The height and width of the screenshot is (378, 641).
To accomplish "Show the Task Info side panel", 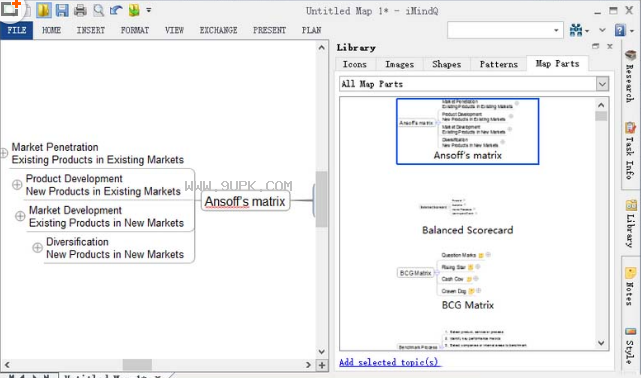I will pos(630,151).
